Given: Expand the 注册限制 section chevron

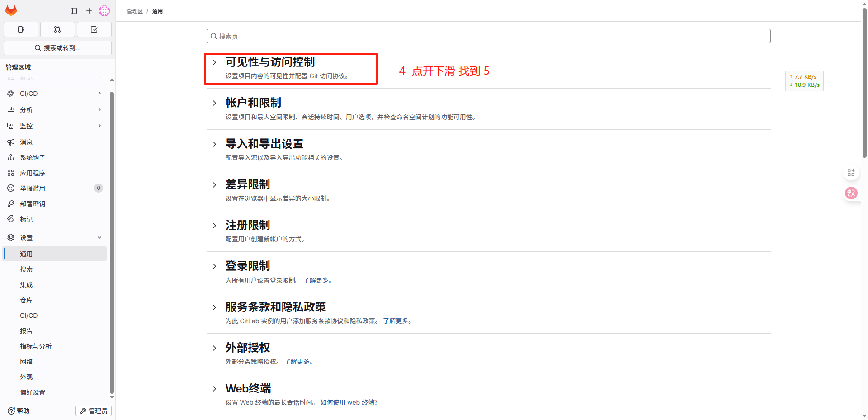Looking at the screenshot, I should click(214, 226).
